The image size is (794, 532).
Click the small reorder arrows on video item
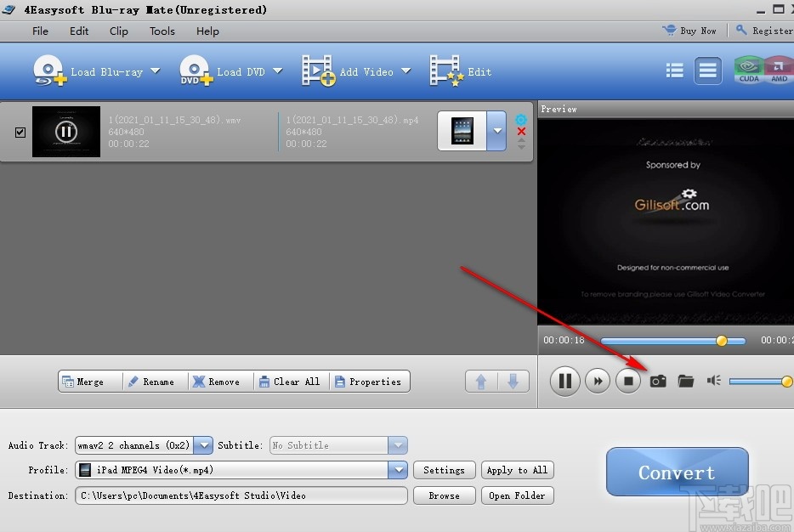tap(521, 144)
